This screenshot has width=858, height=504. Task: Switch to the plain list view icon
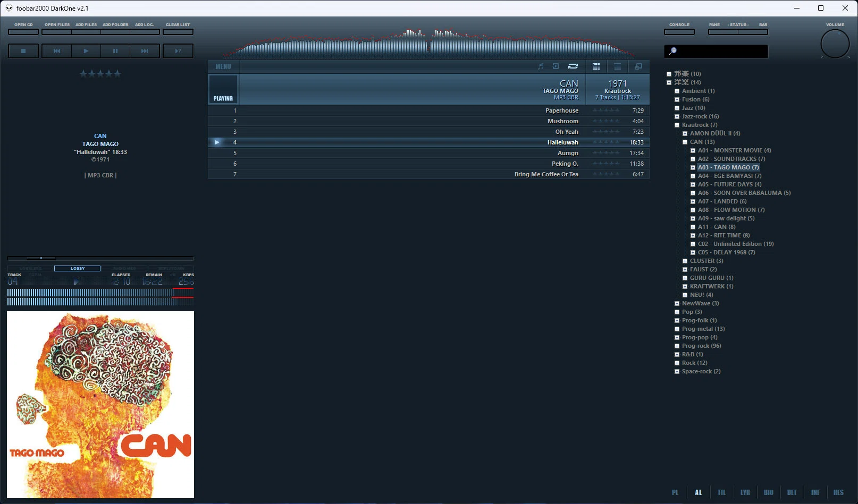tap(617, 66)
